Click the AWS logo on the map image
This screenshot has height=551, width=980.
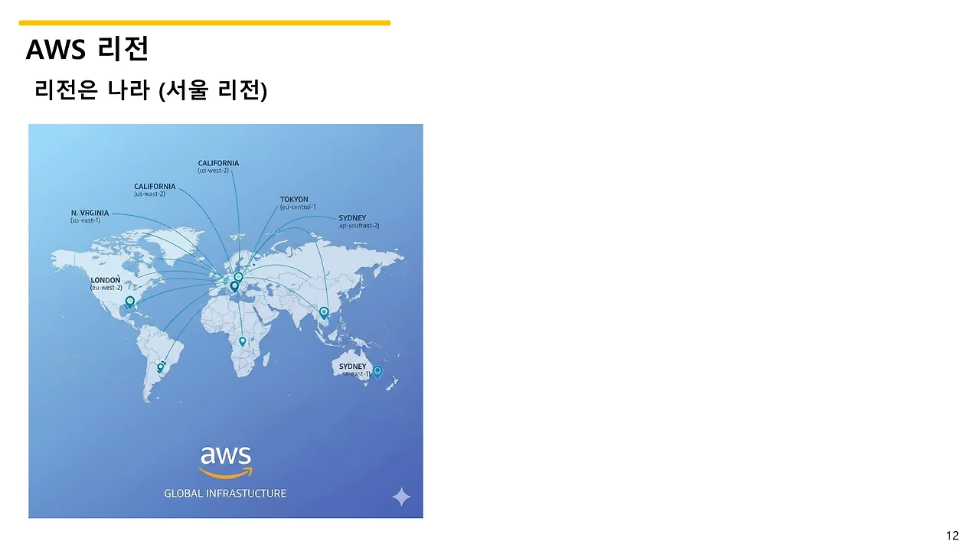click(225, 462)
